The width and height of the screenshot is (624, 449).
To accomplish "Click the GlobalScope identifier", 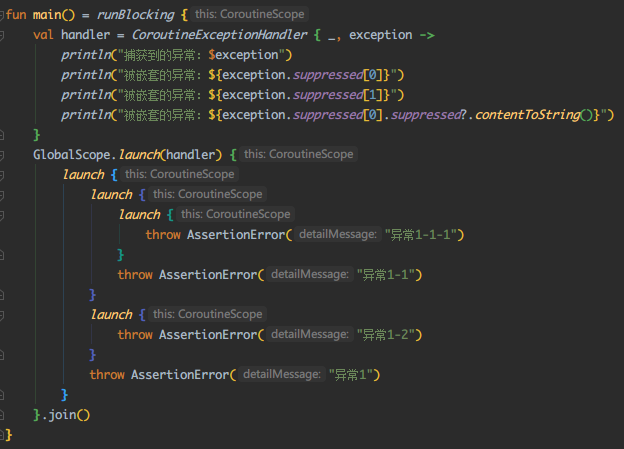I will pyautogui.click(x=72, y=155).
